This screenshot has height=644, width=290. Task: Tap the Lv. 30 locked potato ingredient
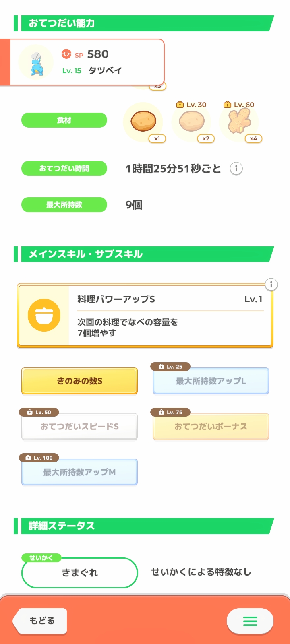tap(192, 121)
